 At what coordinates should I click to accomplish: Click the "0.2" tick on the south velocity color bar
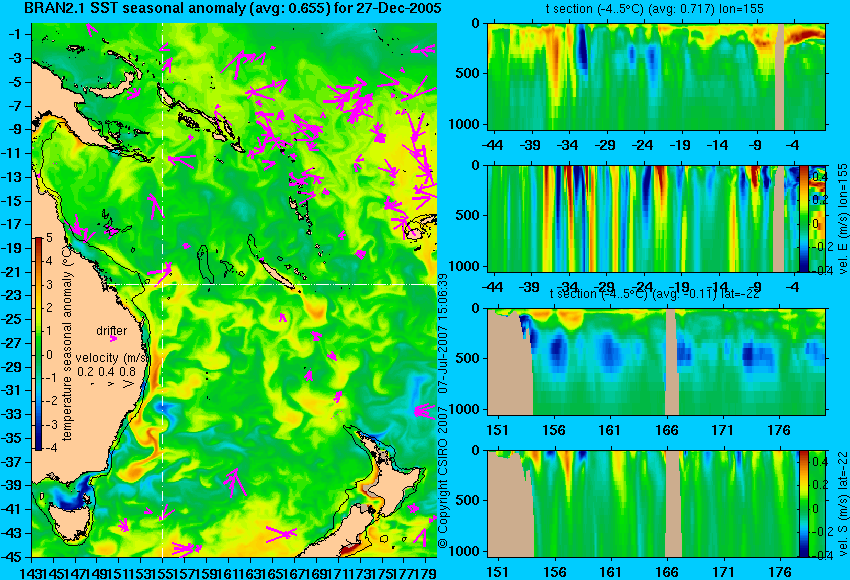819,485
